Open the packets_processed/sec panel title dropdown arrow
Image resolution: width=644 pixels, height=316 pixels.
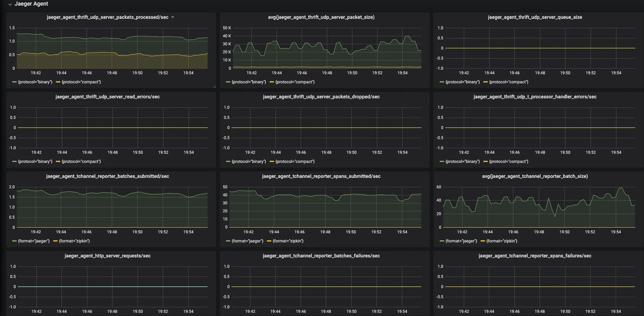coord(173,17)
